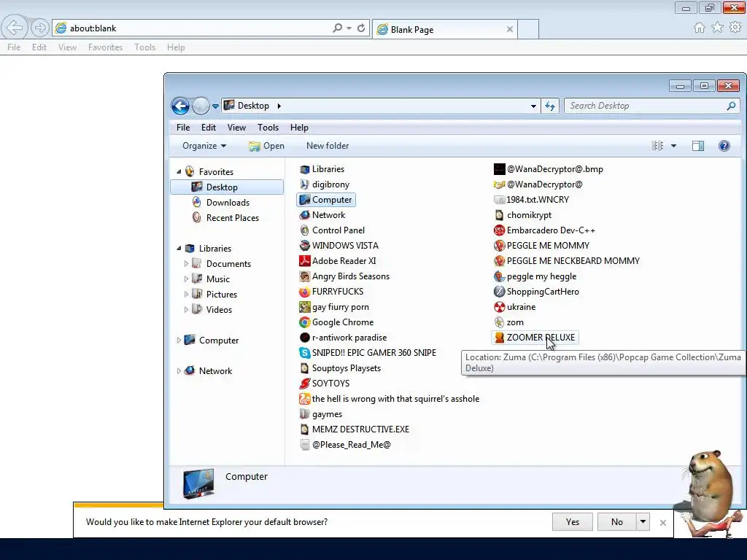Click the Explorer refresh address button
747x560 pixels.
pos(550,106)
